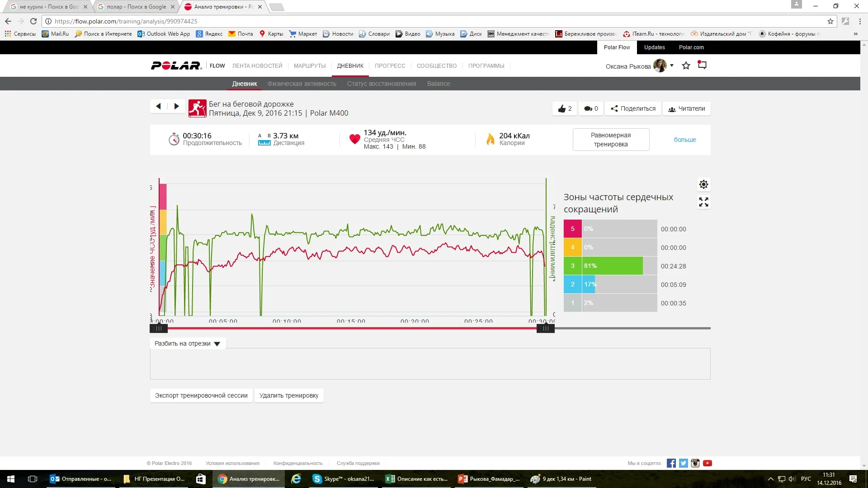Go to next training with right arrow
The height and width of the screenshot is (488, 868).
177,106
